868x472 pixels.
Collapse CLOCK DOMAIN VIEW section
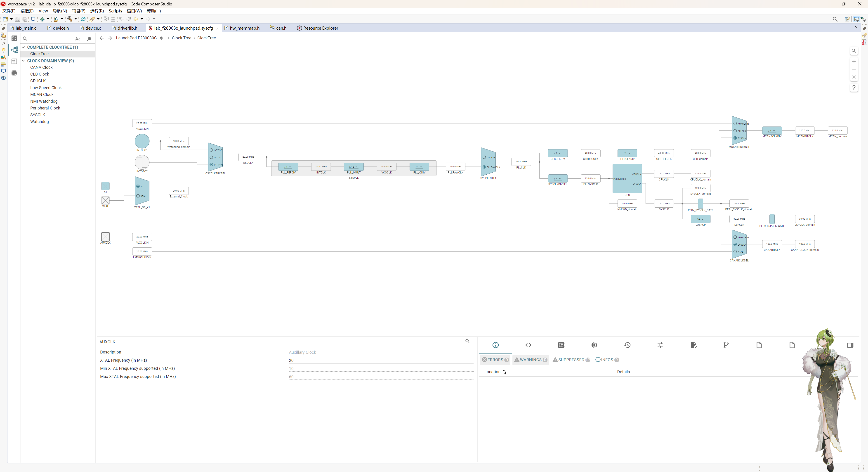coord(23,61)
